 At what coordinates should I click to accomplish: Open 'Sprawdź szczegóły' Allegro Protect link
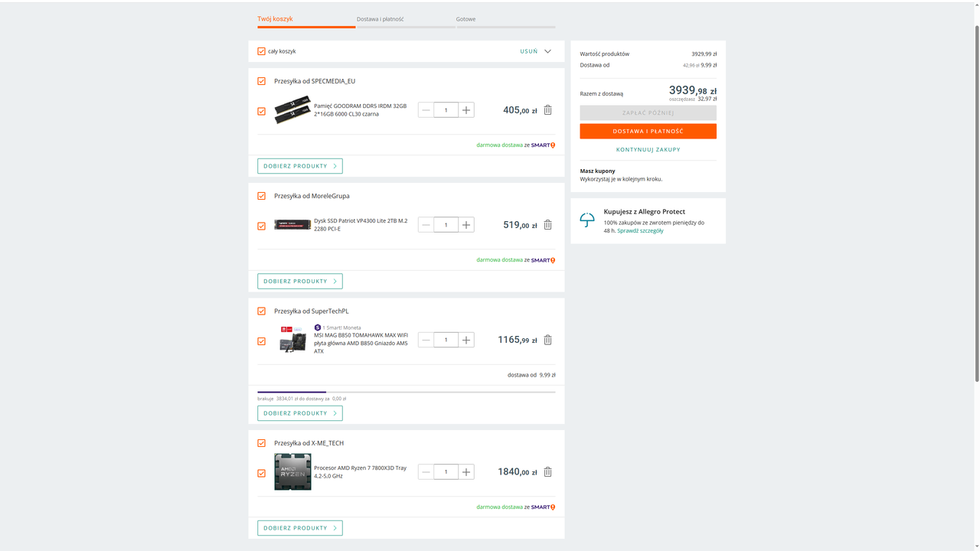pos(640,230)
